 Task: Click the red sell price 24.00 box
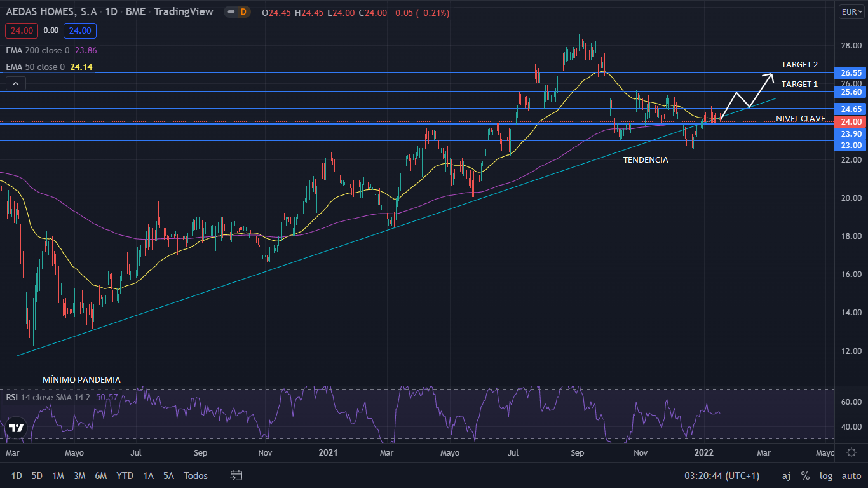pyautogui.click(x=22, y=30)
